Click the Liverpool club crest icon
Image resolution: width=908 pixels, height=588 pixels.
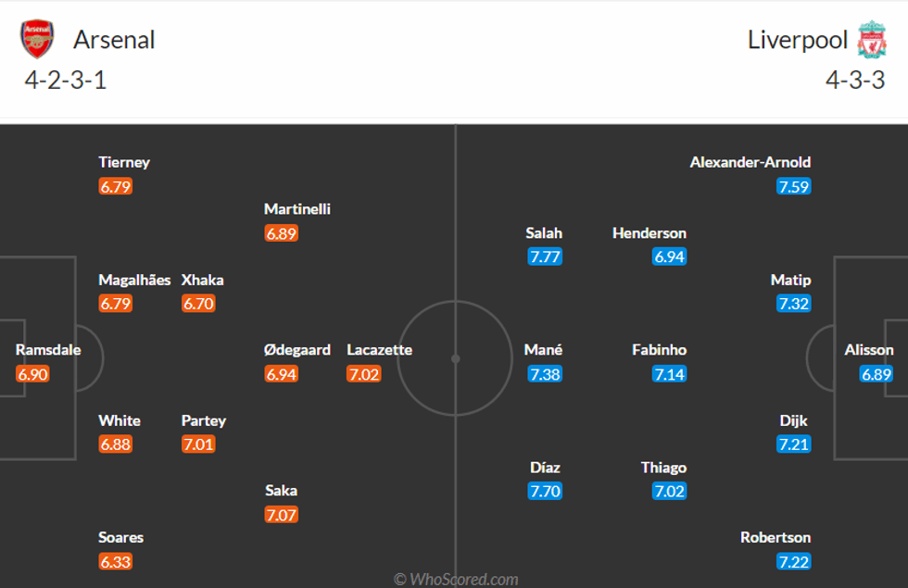(872, 40)
